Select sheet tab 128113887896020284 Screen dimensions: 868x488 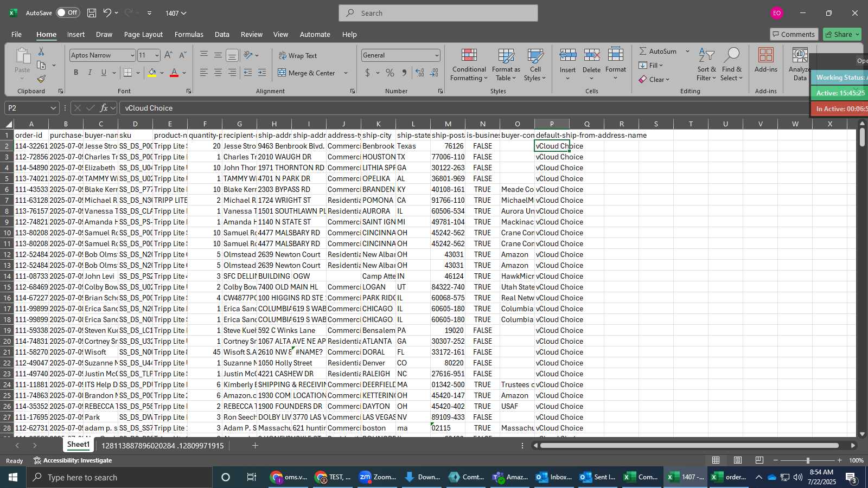(163, 446)
